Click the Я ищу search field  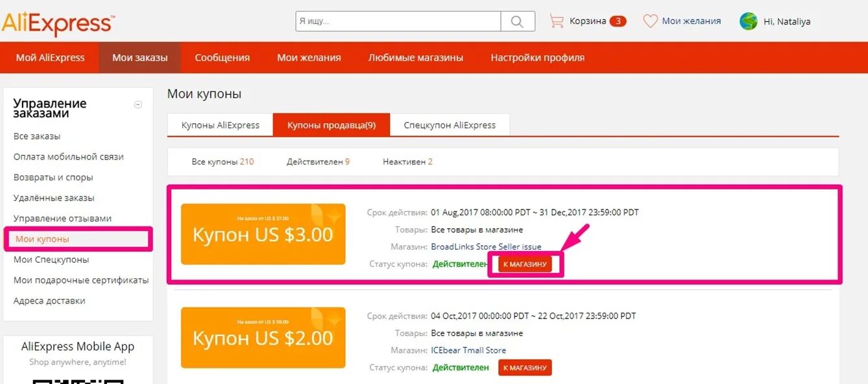[398, 21]
